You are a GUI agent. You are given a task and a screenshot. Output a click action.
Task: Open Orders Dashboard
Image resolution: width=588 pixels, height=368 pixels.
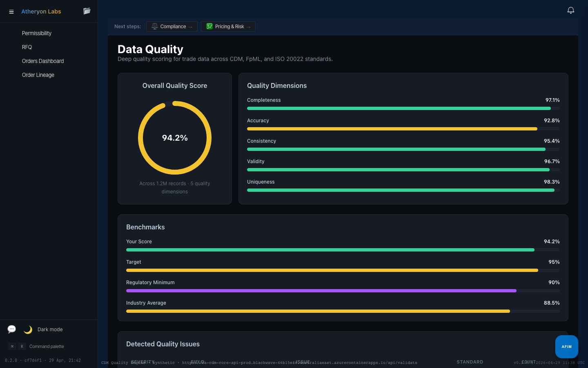click(43, 61)
